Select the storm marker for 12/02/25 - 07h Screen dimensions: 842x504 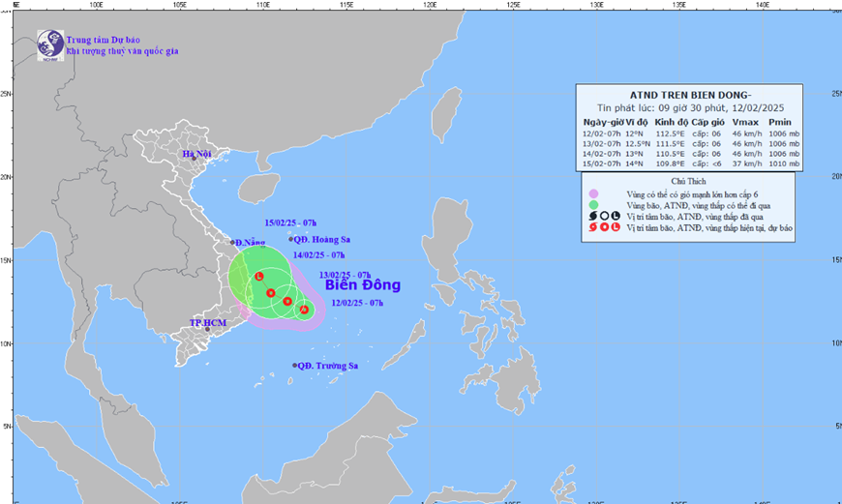(x=305, y=310)
